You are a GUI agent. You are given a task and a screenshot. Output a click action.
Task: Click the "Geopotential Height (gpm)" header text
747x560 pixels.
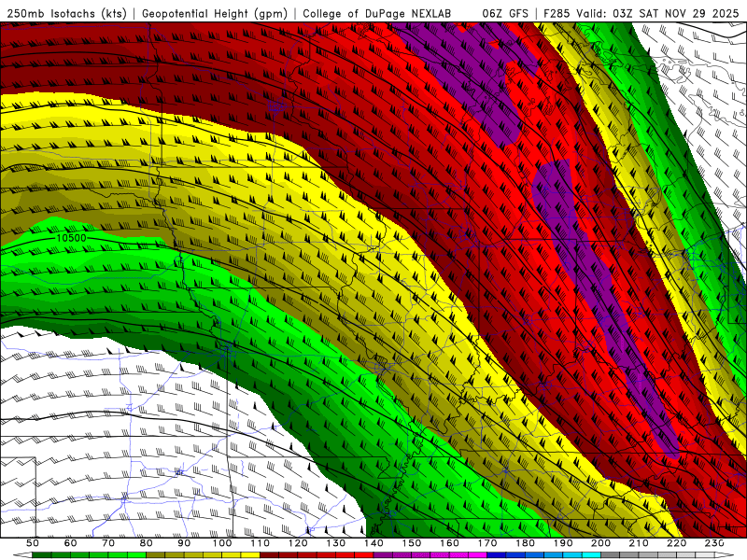click(x=215, y=13)
